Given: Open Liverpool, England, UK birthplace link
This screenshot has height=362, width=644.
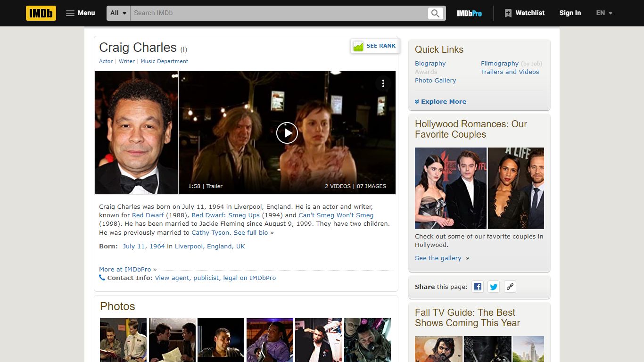Looking at the screenshot, I should click(210, 246).
